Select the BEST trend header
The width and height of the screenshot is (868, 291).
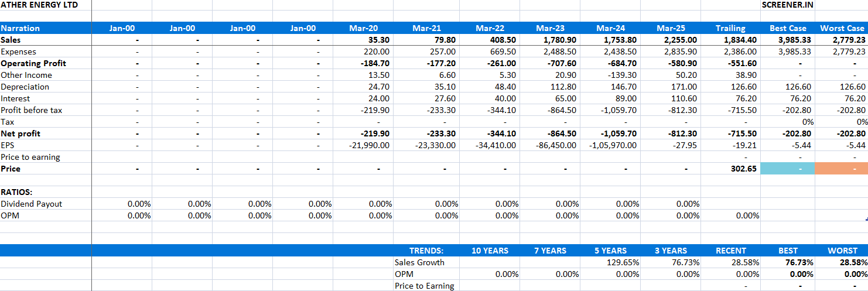tap(788, 251)
